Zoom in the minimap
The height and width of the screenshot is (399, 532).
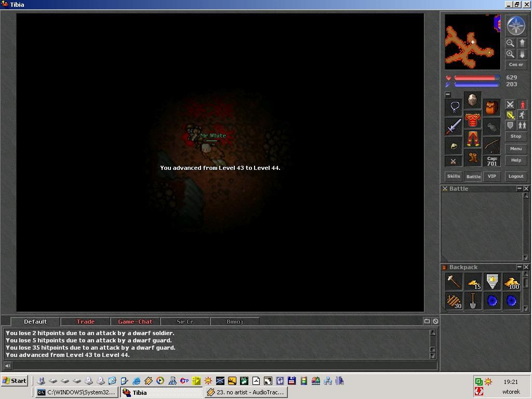(510, 54)
